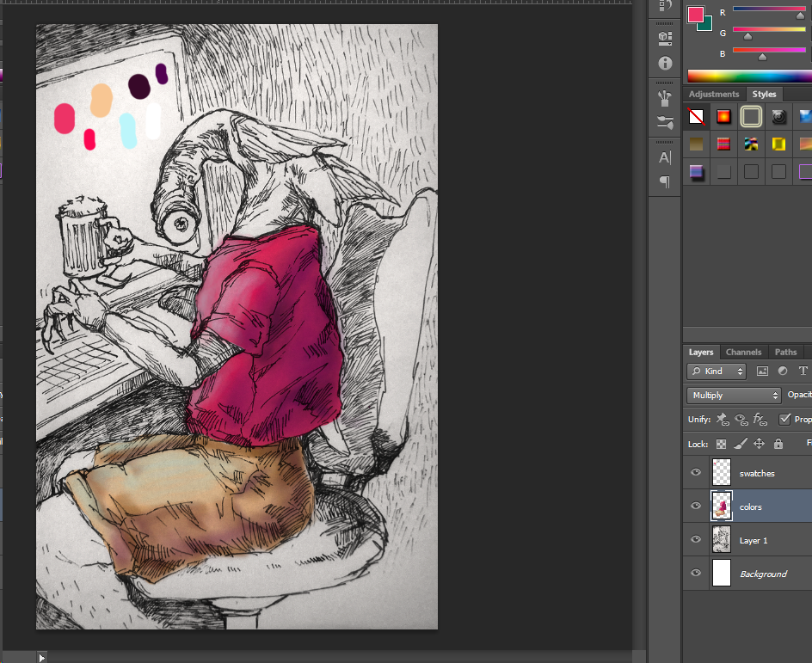Viewport: 812px width, 663px height.
Task: Filter layers by type layer icon
Action: coord(803,371)
